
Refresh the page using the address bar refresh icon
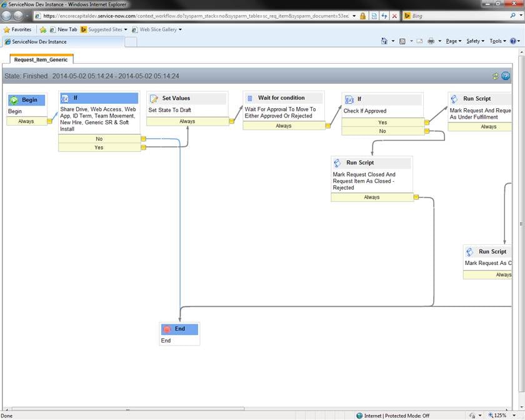click(x=385, y=16)
